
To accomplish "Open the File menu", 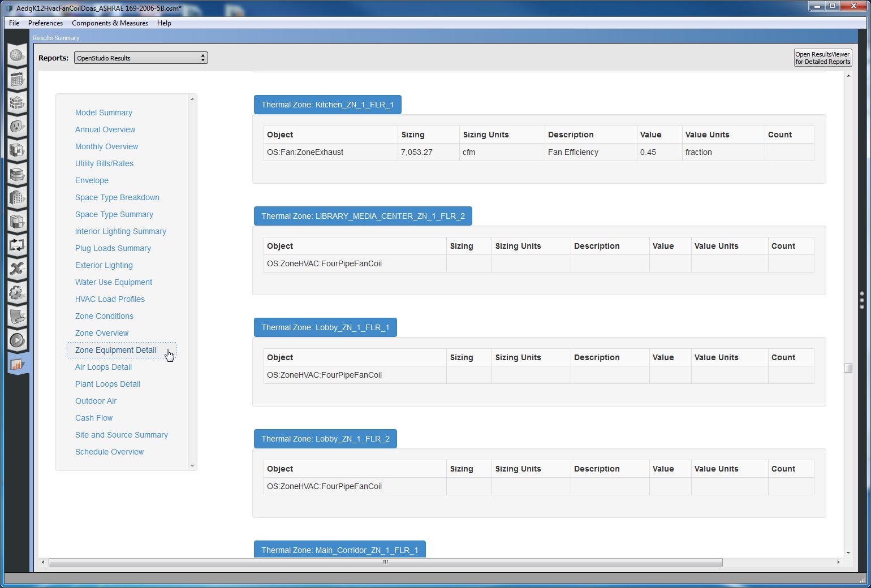I will pos(14,23).
